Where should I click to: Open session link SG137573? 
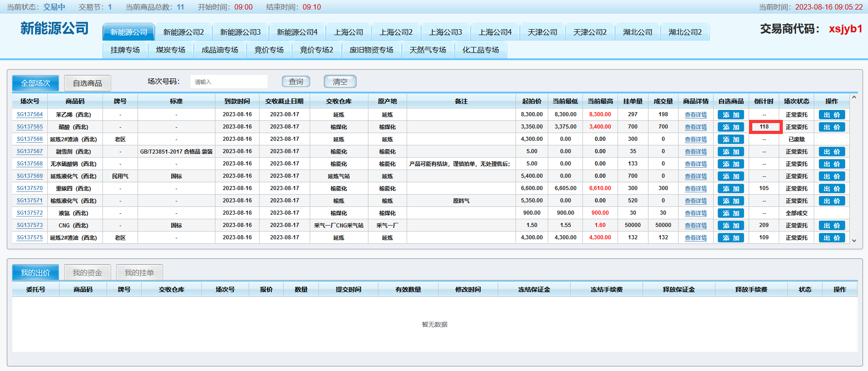click(30, 225)
